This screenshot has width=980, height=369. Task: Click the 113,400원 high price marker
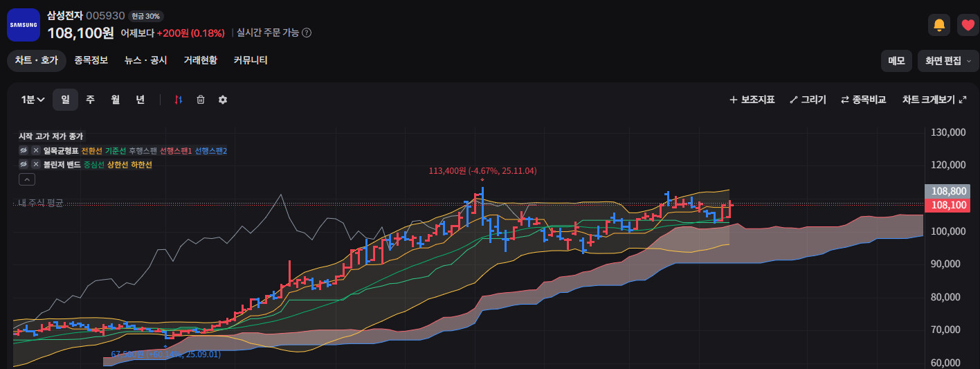tap(482, 170)
